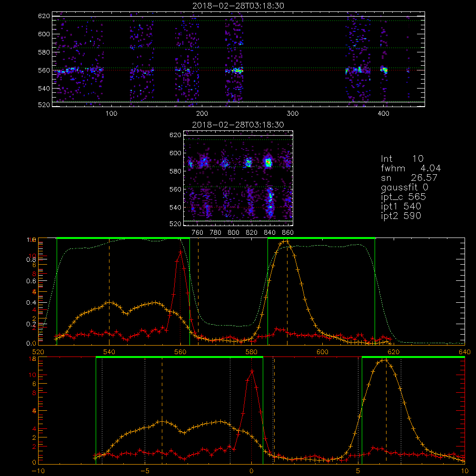Click the dashed orange line at 590 in the profile plot
This screenshot has height=476, width=476.
point(287,291)
